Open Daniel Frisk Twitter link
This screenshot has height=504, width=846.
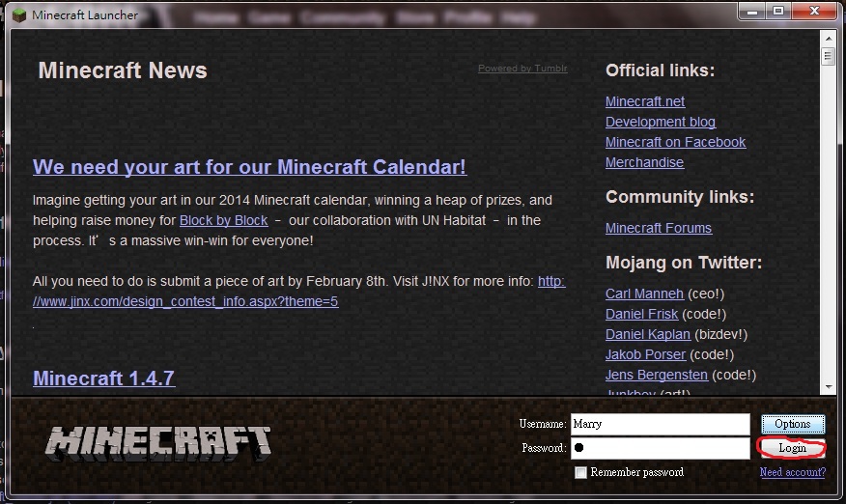point(641,314)
